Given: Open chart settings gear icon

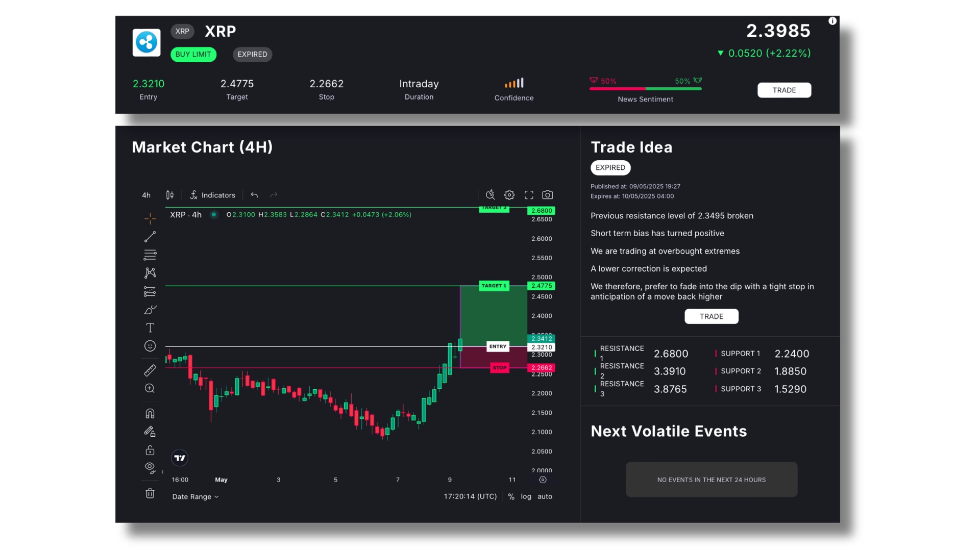Looking at the screenshot, I should pyautogui.click(x=509, y=195).
